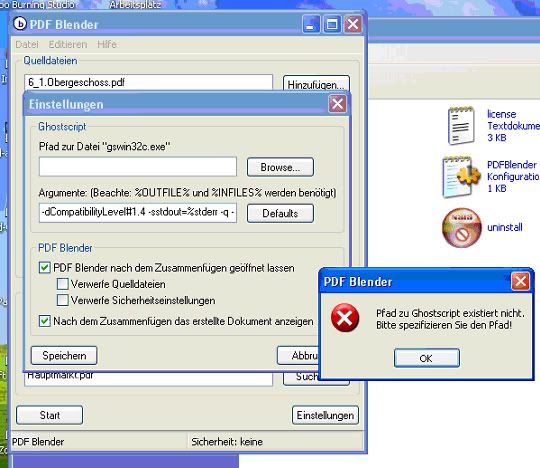Image resolution: width=540 pixels, height=468 pixels.
Task: Click the Speichern button
Action: pos(64,355)
